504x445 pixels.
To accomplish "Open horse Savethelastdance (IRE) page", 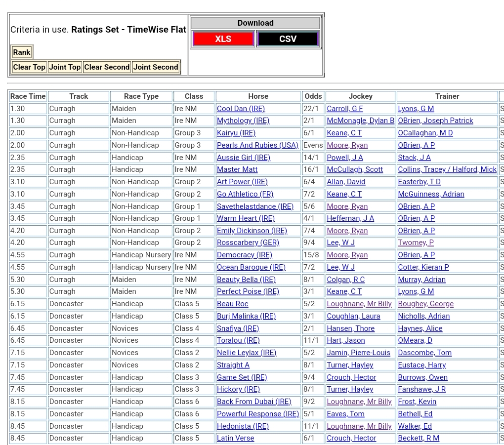I will tap(255, 206).
